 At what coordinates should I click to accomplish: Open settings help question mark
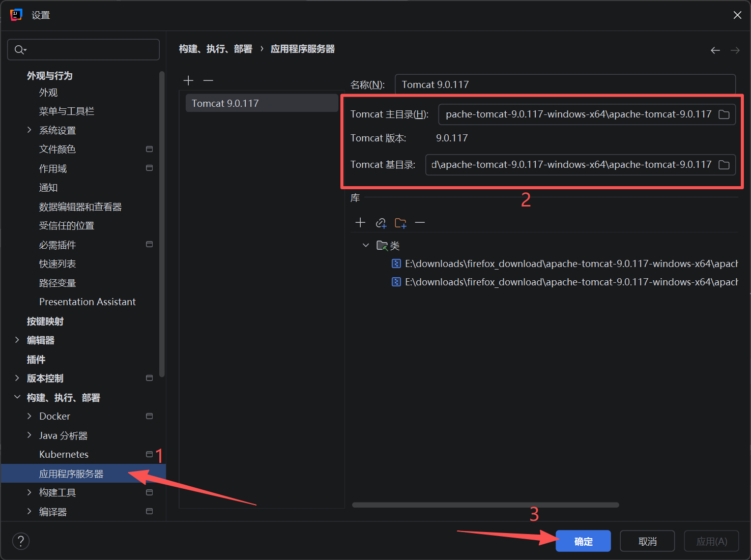click(x=21, y=541)
